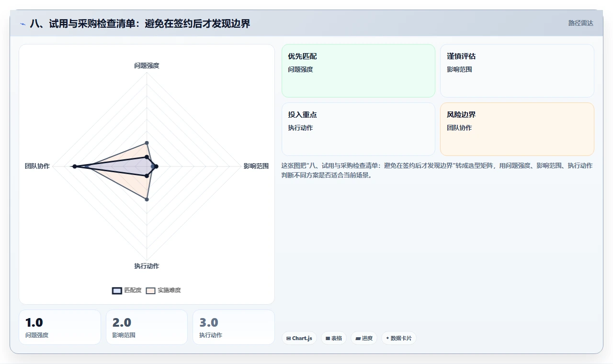The image size is (613, 364).
Task: Click 影响范围 text inside 谨慎评估 card
Action: [x=459, y=69]
